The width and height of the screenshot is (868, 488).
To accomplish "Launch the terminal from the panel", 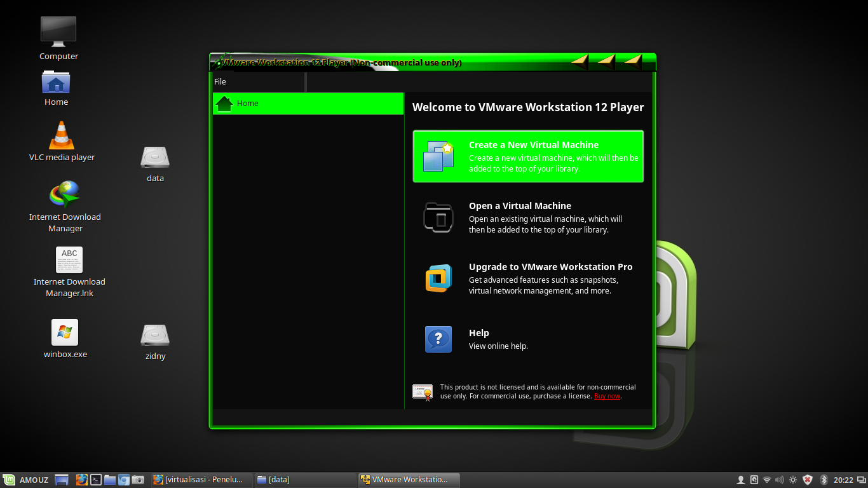I will tap(96, 480).
